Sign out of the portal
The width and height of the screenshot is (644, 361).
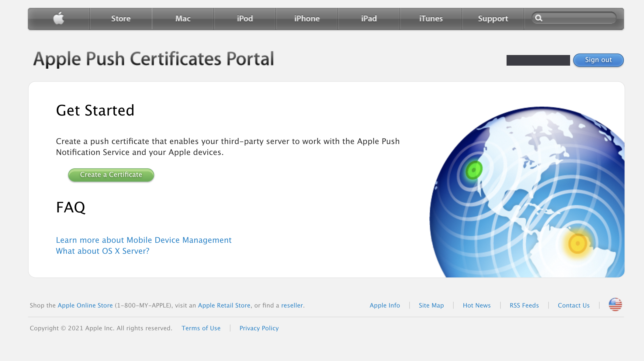coord(598,60)
